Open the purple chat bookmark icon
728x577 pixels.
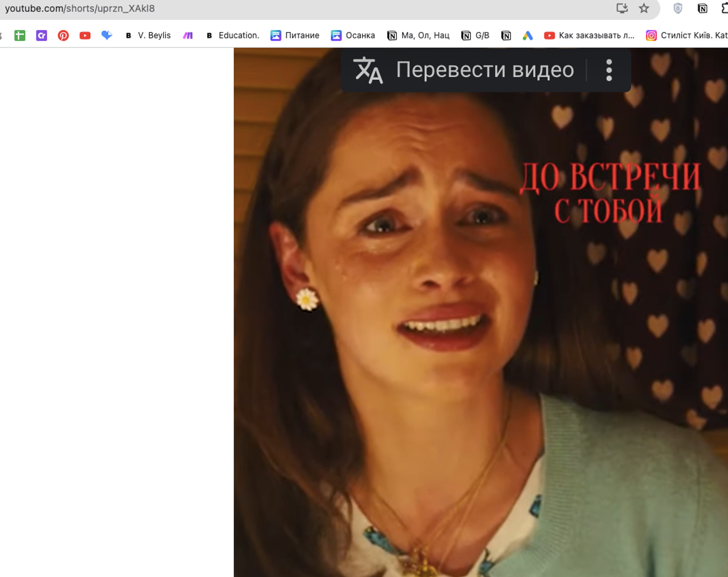pyautogui.click(x=41, y=35)
